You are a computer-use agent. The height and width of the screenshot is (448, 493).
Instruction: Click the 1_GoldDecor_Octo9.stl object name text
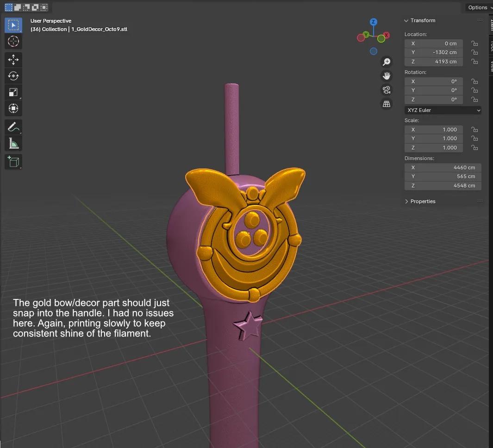coord(100,29)
